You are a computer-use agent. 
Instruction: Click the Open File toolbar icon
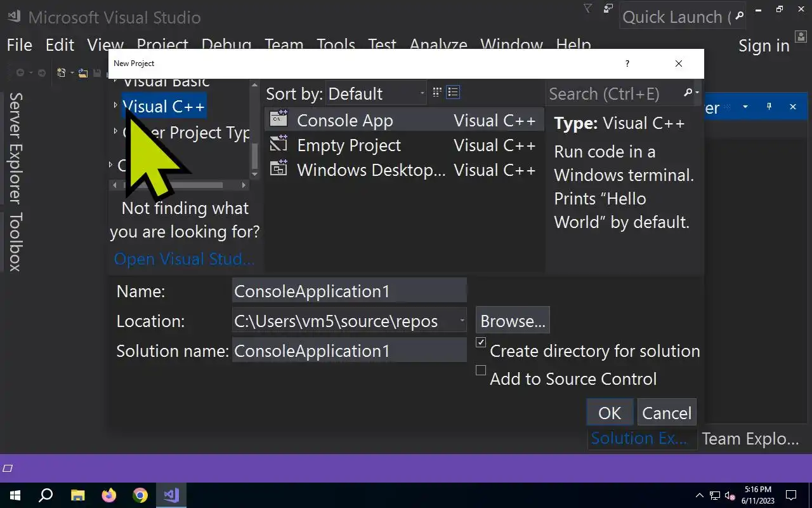pyautogui.click(x=83, y=73)
